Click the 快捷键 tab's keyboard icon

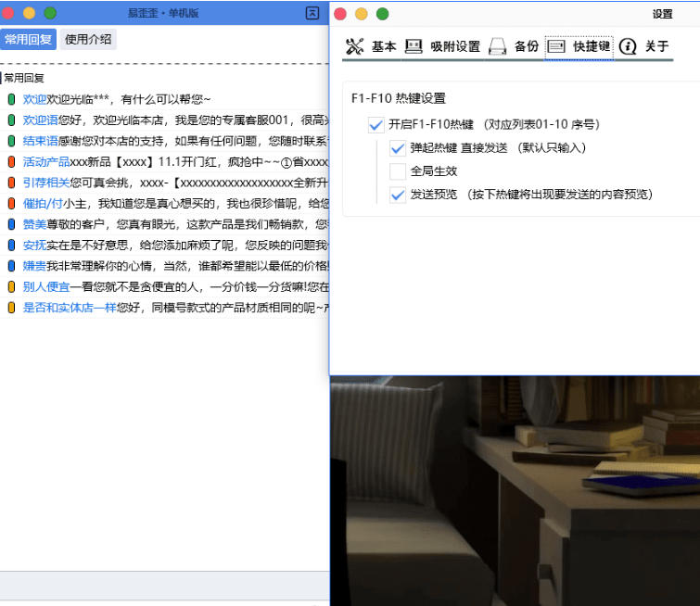coord(556,46)
